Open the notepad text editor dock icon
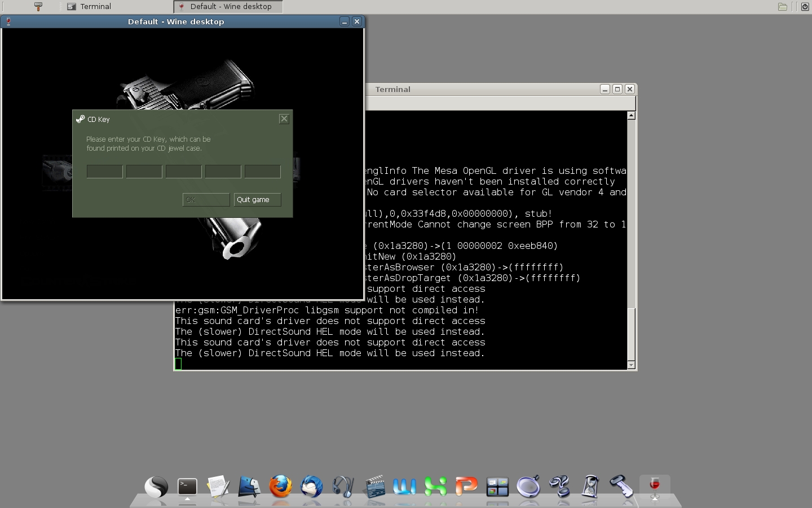812x508 pixels. pyautogui.click(x=218, y=487)
